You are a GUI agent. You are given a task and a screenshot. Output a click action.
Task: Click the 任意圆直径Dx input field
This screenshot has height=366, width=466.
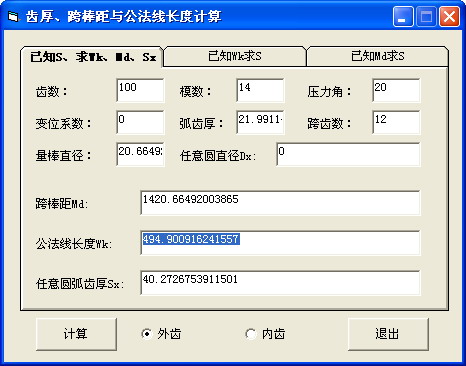click(348, 154)
